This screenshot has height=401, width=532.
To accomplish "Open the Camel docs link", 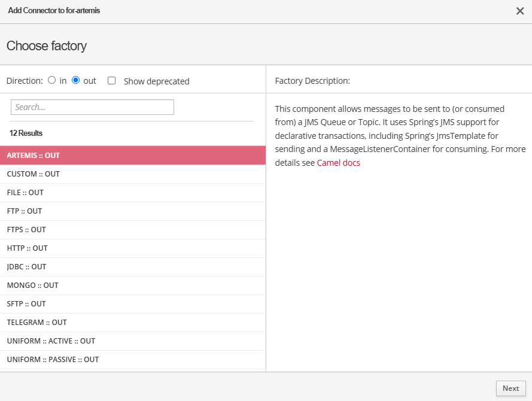I will pos(338,163).
